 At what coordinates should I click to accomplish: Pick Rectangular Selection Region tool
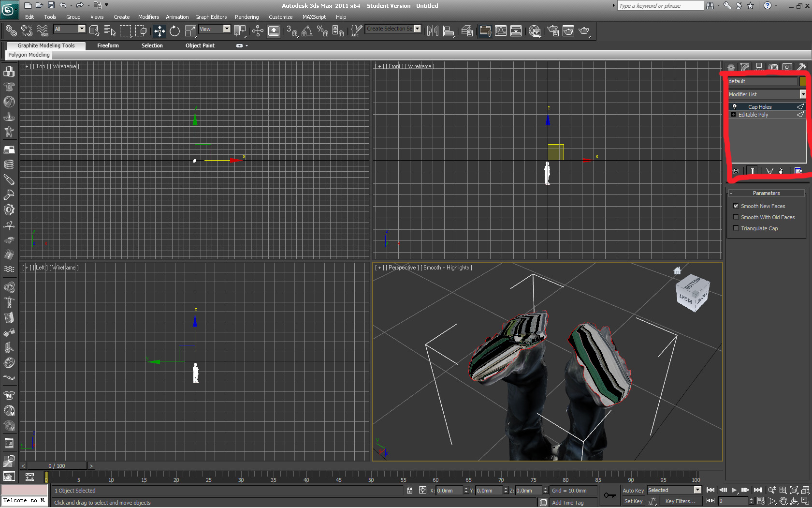126,30
